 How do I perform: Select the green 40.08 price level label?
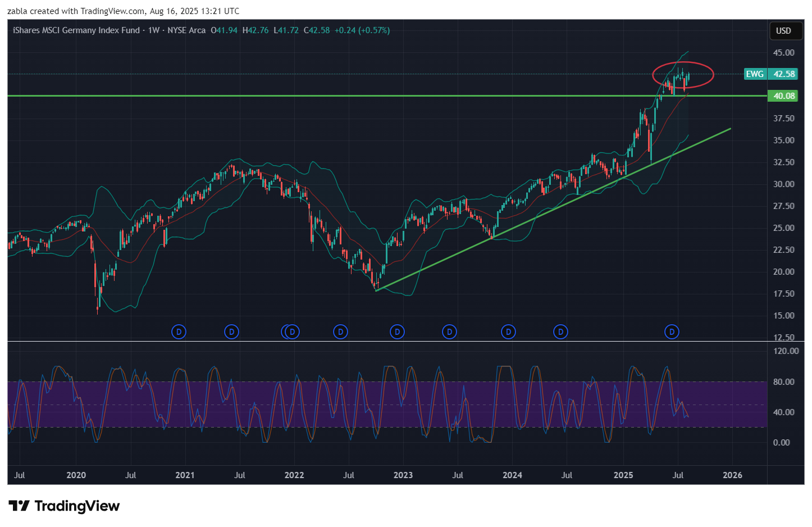tap(784, 96)
